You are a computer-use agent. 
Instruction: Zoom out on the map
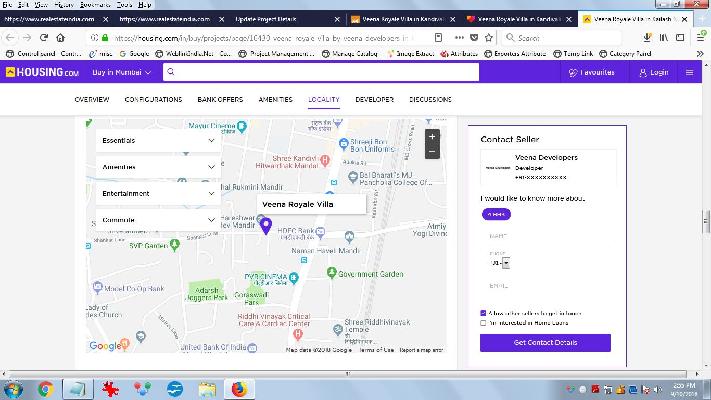[x=432, y=151]
